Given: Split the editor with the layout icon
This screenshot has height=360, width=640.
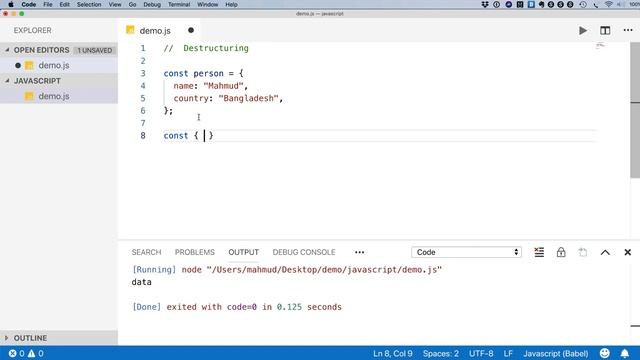Looking at the screenshot, I should point(605,31).
